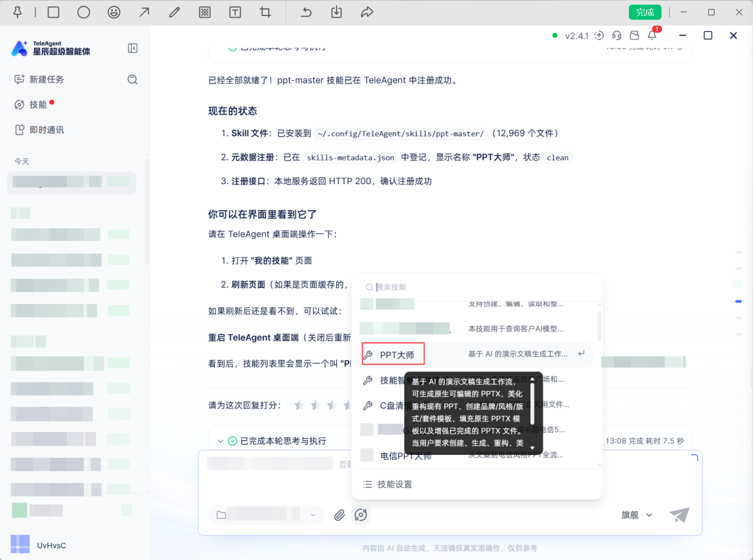The height and width of the screenshot is (560, 753).
Task: Open the sidebar search icon
Action: pyautogui.click(x=132, y=80)
